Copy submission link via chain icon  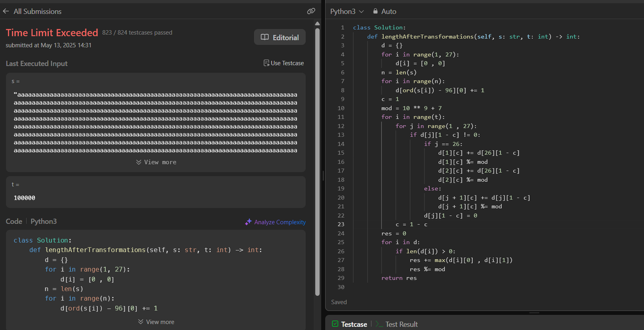[310, 11]
